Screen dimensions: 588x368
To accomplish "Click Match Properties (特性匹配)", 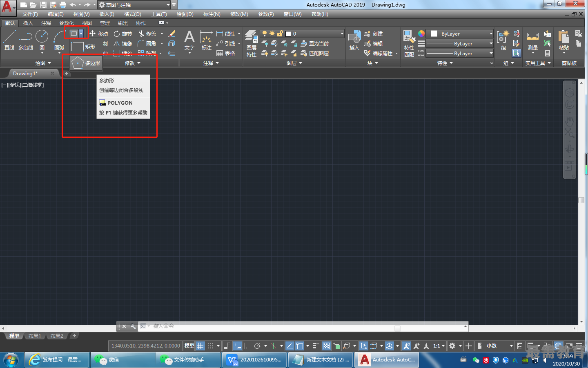I will (409, 43).
